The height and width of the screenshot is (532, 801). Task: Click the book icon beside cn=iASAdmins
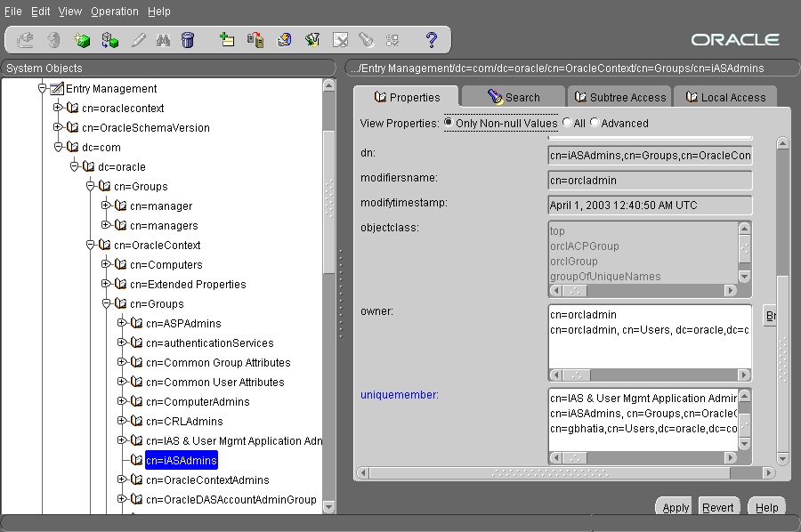click(136, 460)
